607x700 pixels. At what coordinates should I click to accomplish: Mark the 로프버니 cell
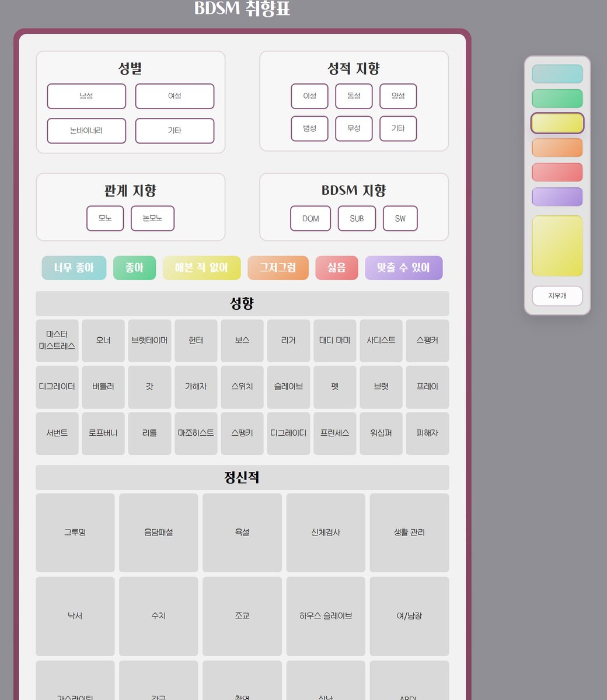tap(103, 433)
